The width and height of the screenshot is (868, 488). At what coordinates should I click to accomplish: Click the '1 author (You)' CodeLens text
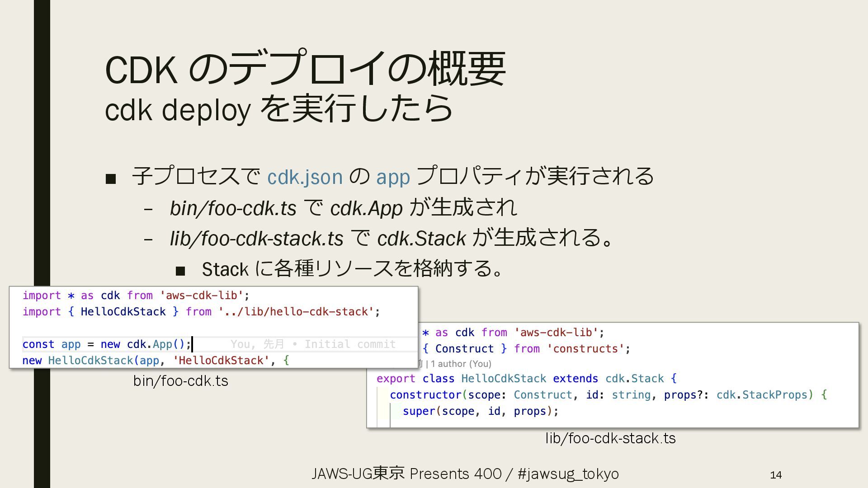click(461, 364)
